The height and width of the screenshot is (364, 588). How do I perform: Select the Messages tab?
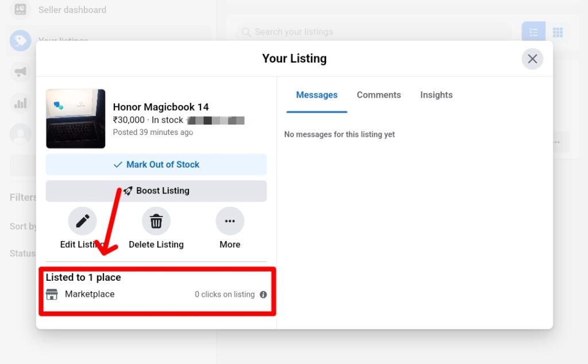pos(316,95)
